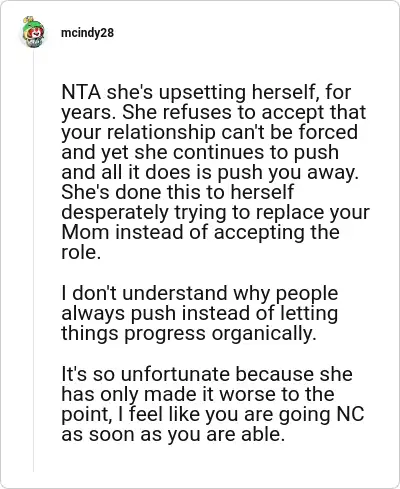400x489 pixels.
Task: Click the line 'and yet she continues to push'
Action: pos(200,152)
